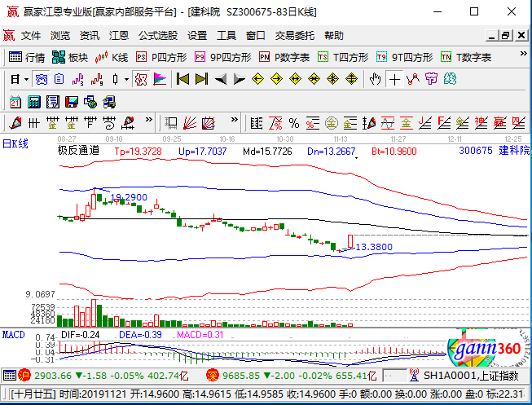532x405 pixels.
Task: Click the red fan lines tool icon
Action: point(190,123)
